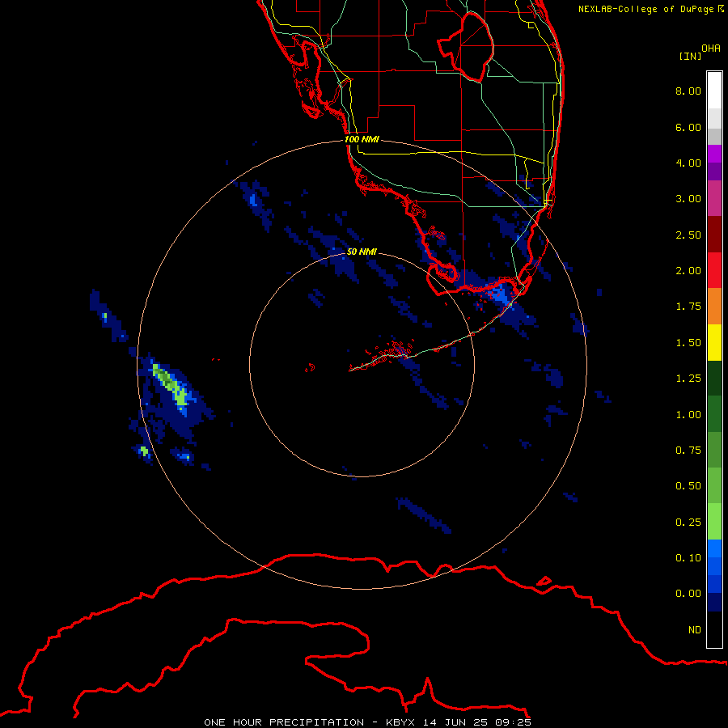This screenshot has width=728, height=728.
Task: Click the Lake Okeechobee outline
Action: click(x=467, y=48)
